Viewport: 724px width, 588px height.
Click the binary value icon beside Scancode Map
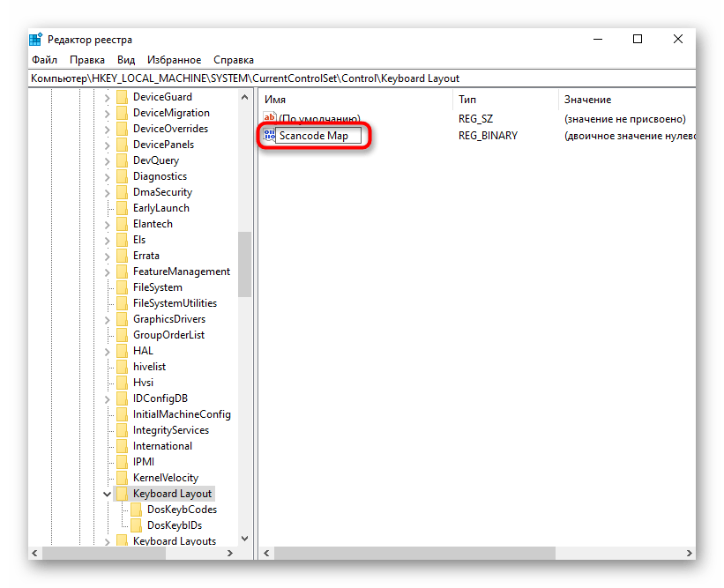coord(270,136)
